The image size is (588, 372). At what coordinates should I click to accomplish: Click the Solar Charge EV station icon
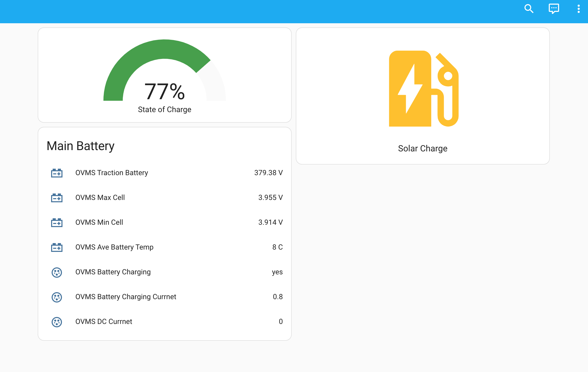tap(423, 89)
